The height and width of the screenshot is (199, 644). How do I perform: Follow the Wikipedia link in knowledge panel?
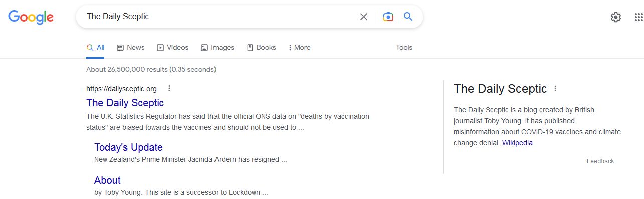[517, 143]
